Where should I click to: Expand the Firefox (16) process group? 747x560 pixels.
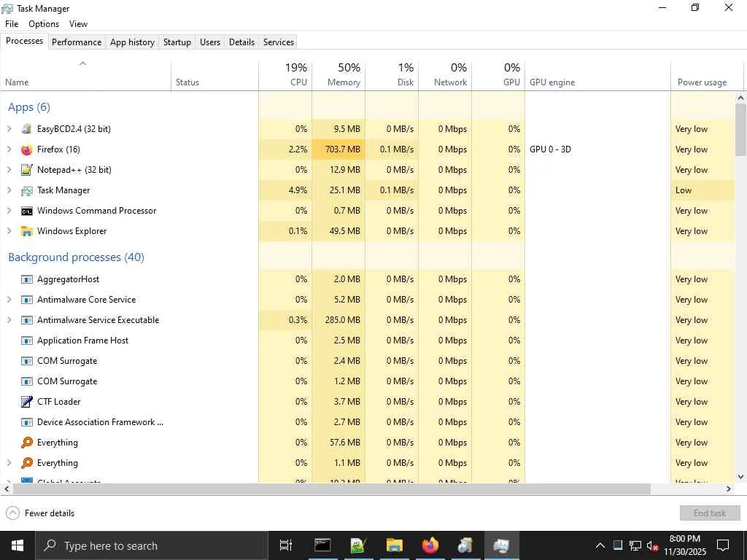9,149
